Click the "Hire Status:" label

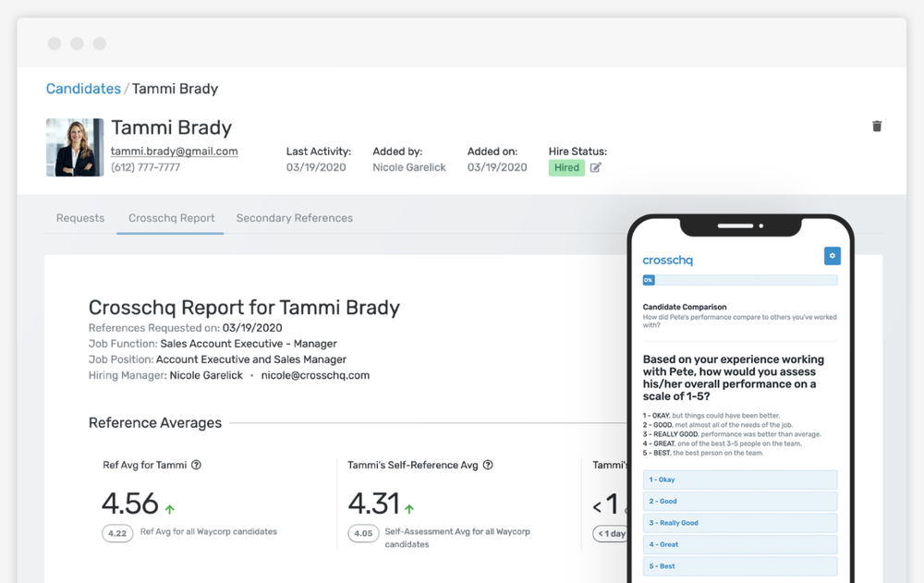[577, 152]
